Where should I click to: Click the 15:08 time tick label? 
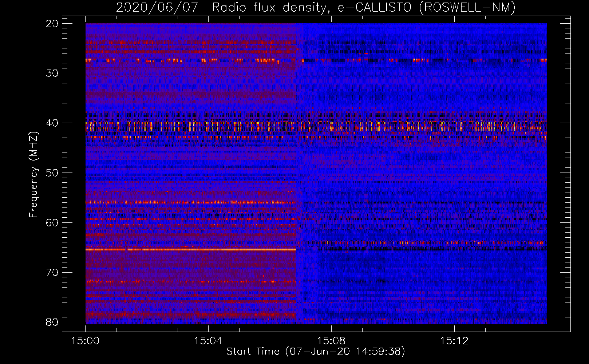pyautogui.click(x=331, y=341)
